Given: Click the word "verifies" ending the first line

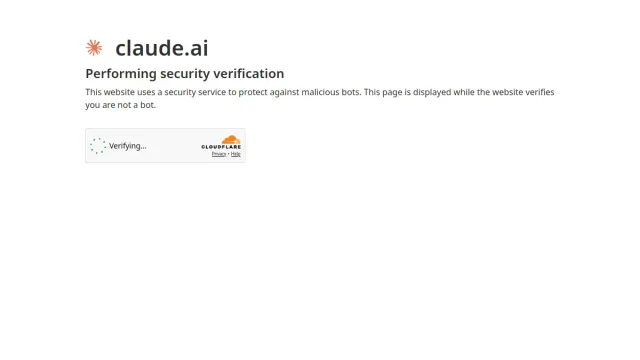Looking at the screenshot, I should [540, 92].
